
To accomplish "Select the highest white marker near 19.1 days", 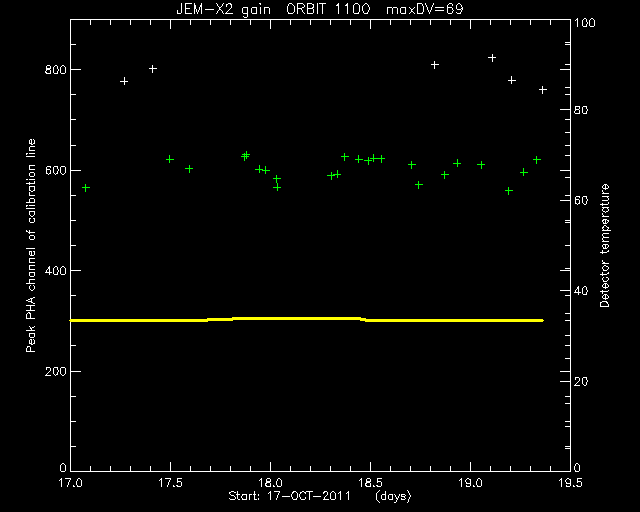I will 492,58.
